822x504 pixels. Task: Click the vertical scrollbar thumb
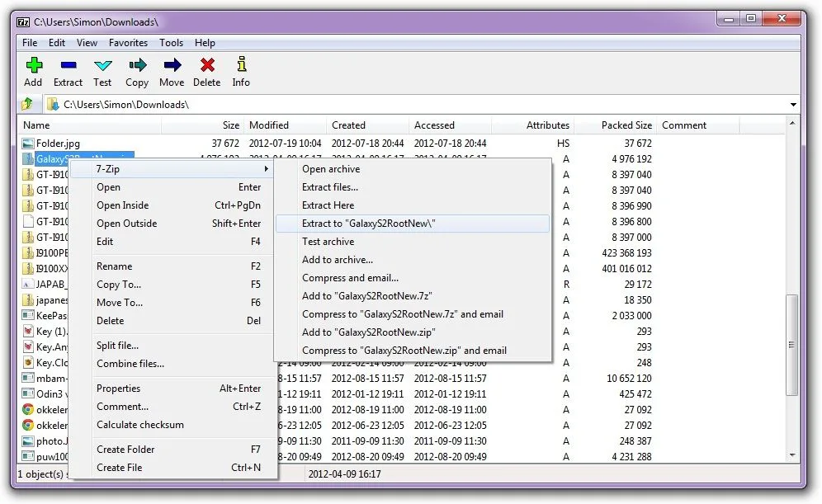tap(791, 346)
